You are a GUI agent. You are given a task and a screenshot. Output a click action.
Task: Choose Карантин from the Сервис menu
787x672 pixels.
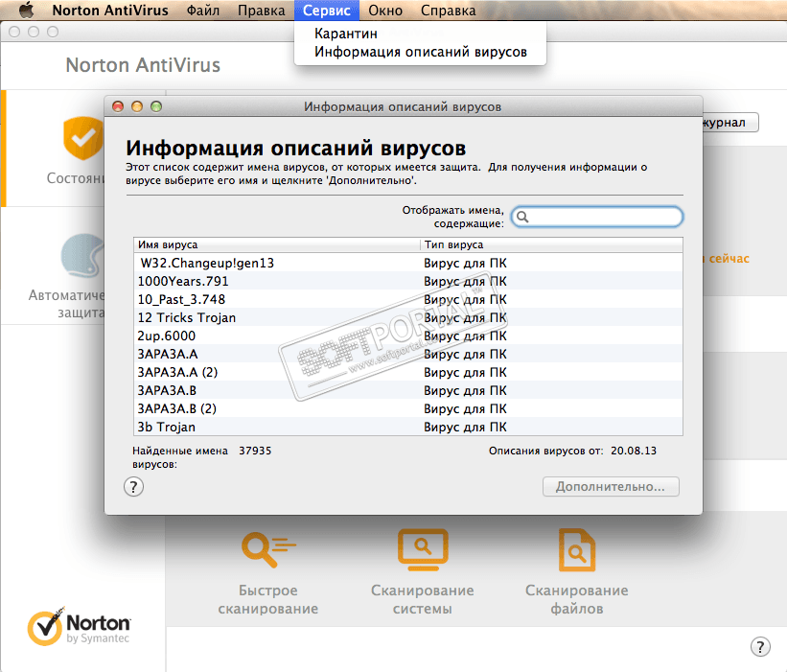pos(346,34)
